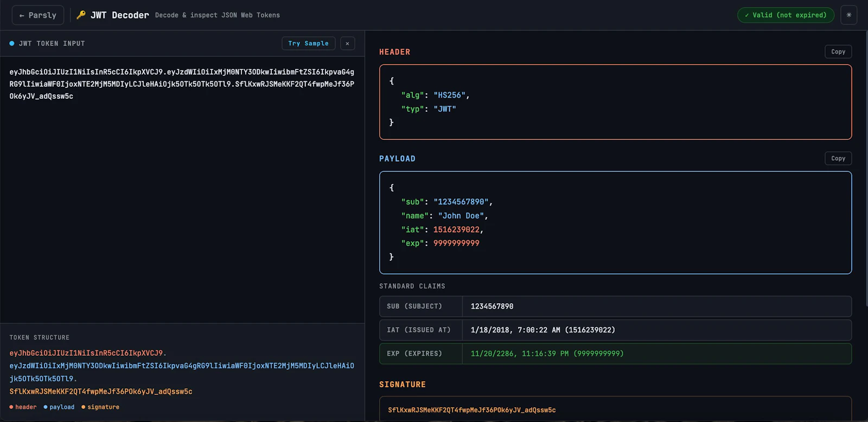Click the payload legend blue dot

46,407
